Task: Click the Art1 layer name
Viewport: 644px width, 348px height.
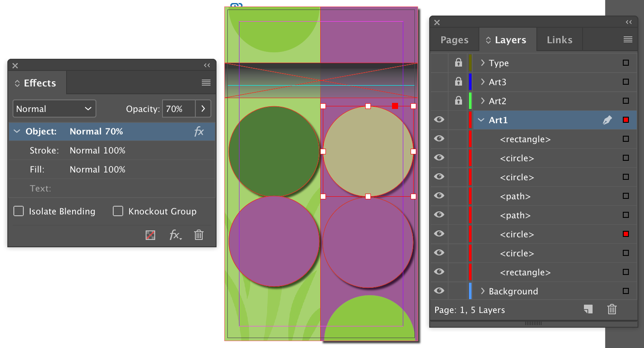Action: click(498, 120)
